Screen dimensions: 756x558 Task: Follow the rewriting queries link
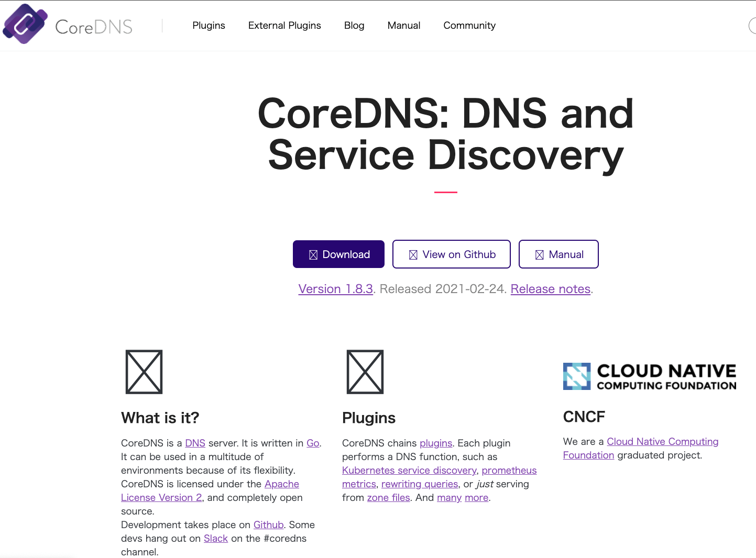coord(420,484)
